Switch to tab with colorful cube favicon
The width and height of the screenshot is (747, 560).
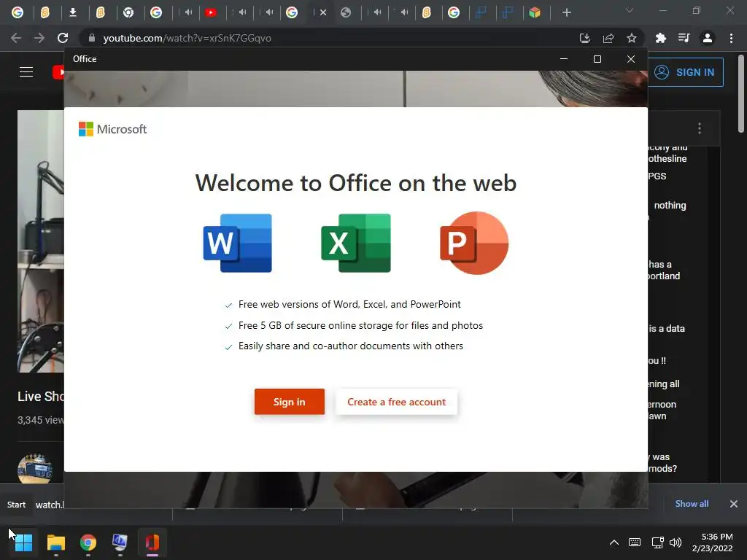535,12
